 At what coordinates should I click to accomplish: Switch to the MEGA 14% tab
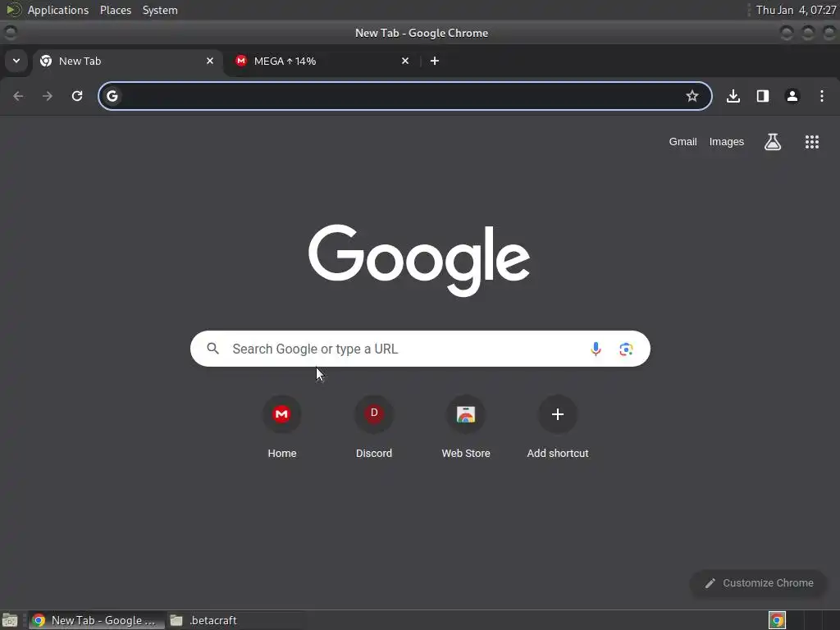322,61
